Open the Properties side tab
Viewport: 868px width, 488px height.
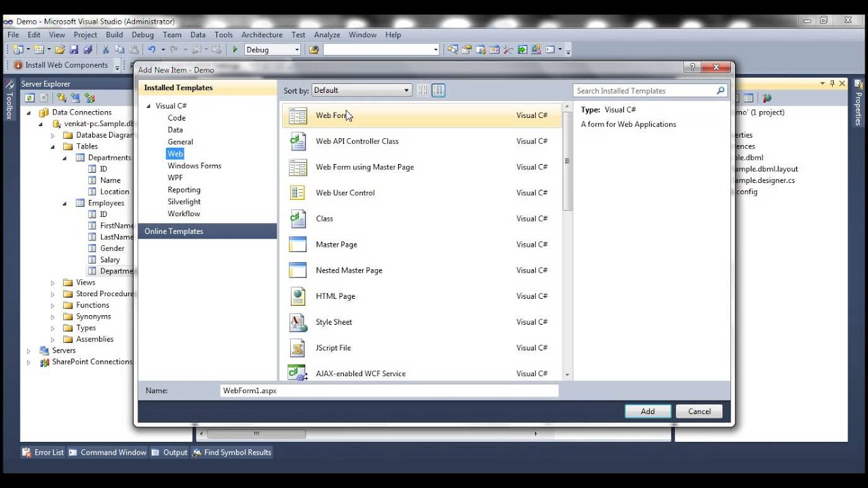coord(858,104)
